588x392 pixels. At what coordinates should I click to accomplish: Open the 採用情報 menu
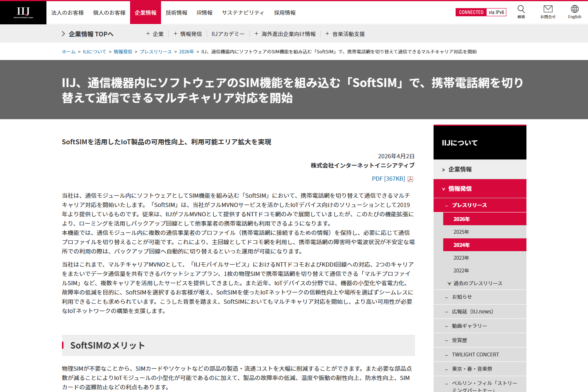pos(285,13)
